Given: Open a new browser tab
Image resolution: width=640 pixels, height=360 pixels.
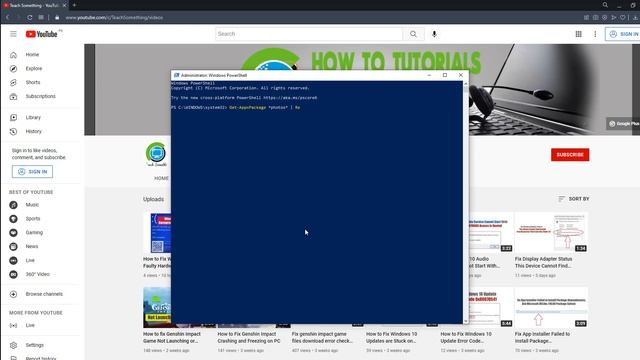Looking at the screenshot, I should point(74,5).
